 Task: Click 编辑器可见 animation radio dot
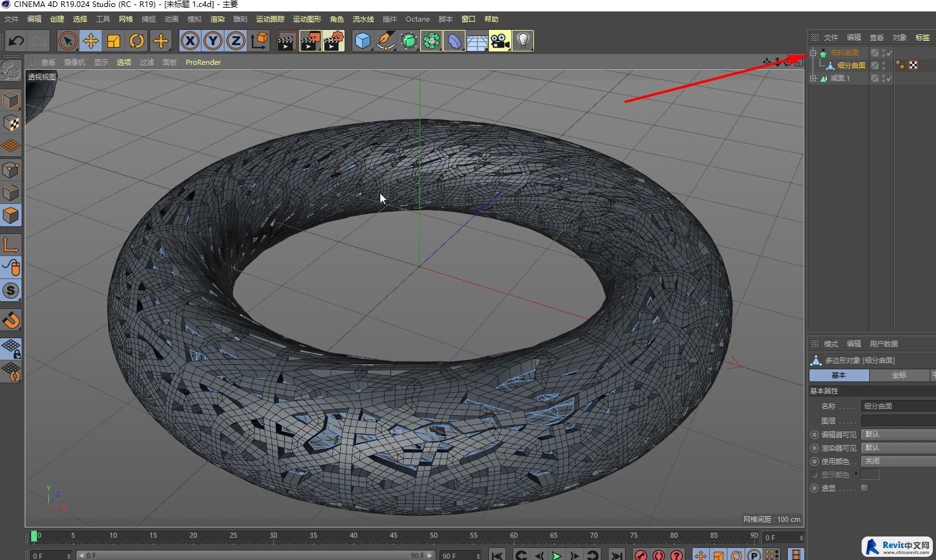tap(815, 435)
